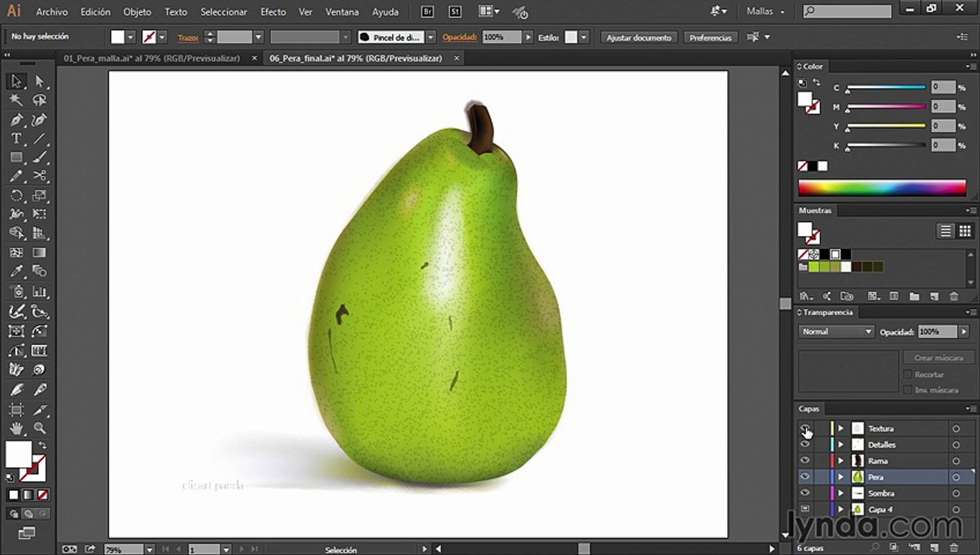Screen dimensions: 980x555
Task: Click the search field in menu bar
Action: point(847,12)
